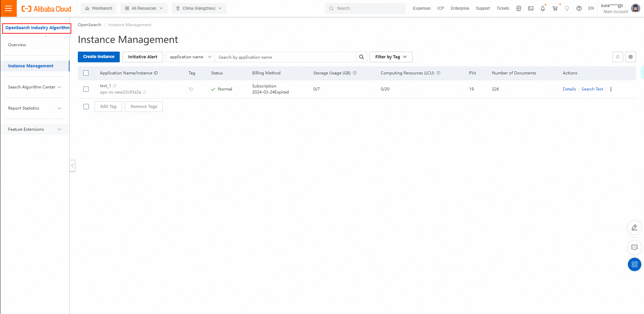Open the Expenses menu
Screen dimensions: 644x314
coord(422,8)
